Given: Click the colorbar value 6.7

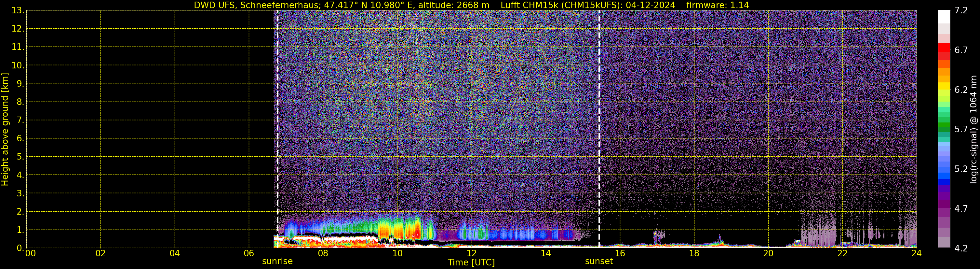Looking at the screenshot, I should click(x=961, y=50).
